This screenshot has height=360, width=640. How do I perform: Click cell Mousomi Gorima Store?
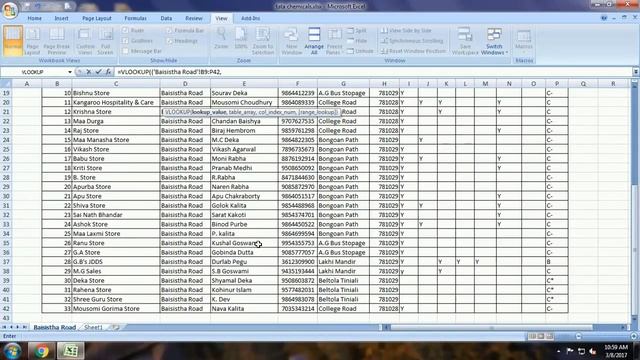click(116, 309)
